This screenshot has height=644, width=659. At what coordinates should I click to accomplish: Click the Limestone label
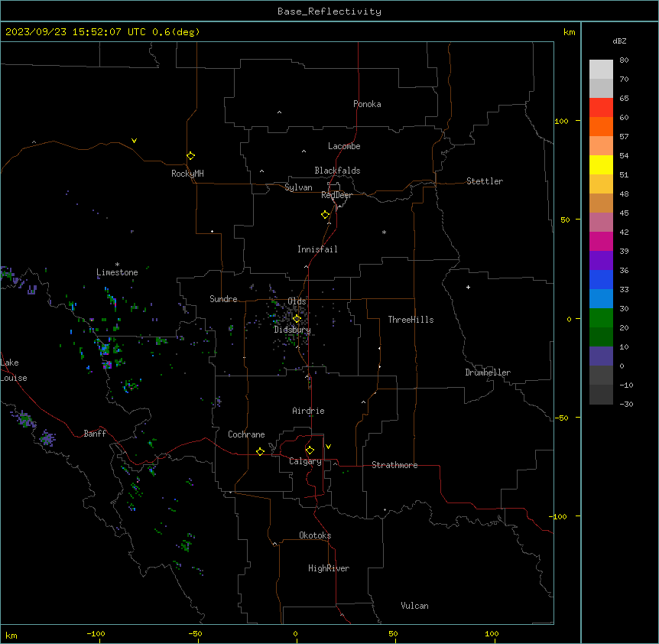coord(117,272)
